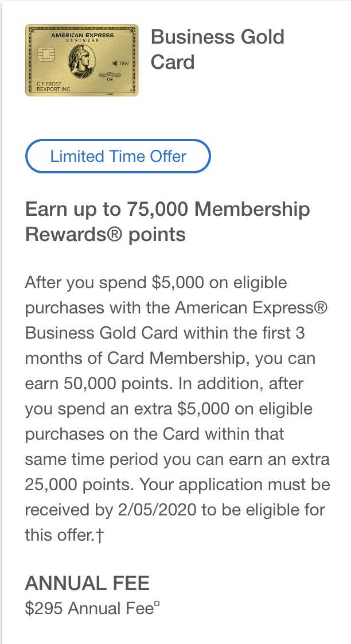Click the contactless symbol on the card
Image resolution: width=351 pixels, height=644 pixels.
(x=114, y=62)
